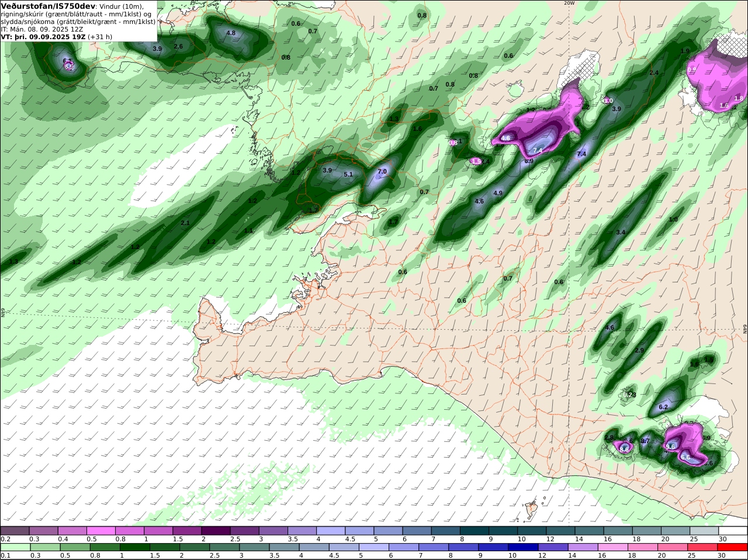748x560 pixels.
Task: Pick the light lavender top-row swatch between 4 and 4.5
Action: [x=331, y=531]
